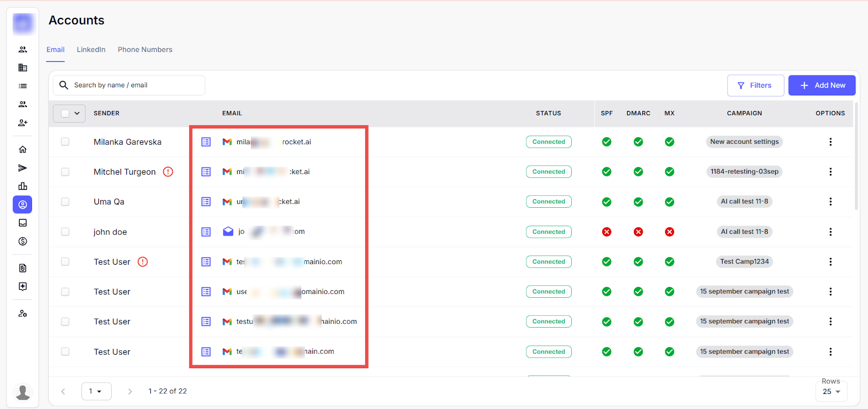
Task: Switch to the Phone Numbers tab
Action: (x=145, y=50)
